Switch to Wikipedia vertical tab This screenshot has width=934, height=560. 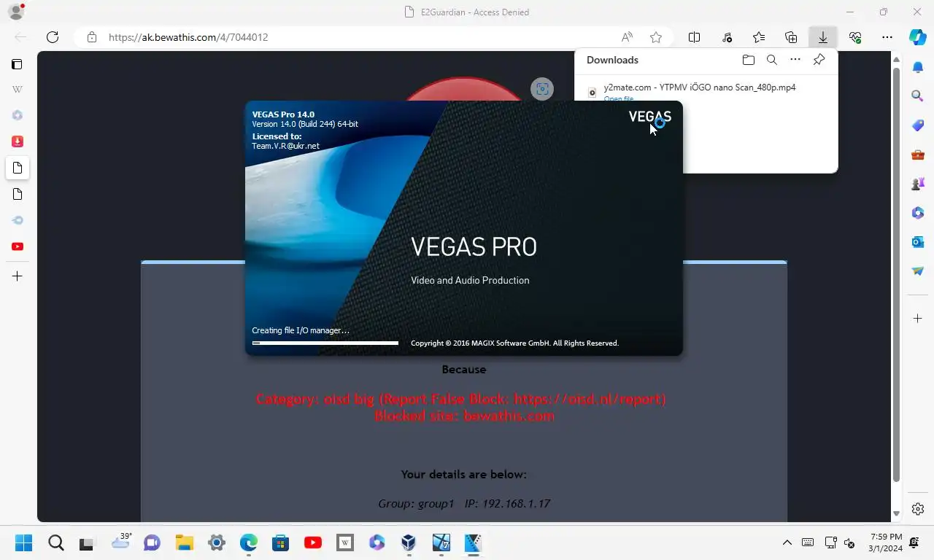[18, 89]
